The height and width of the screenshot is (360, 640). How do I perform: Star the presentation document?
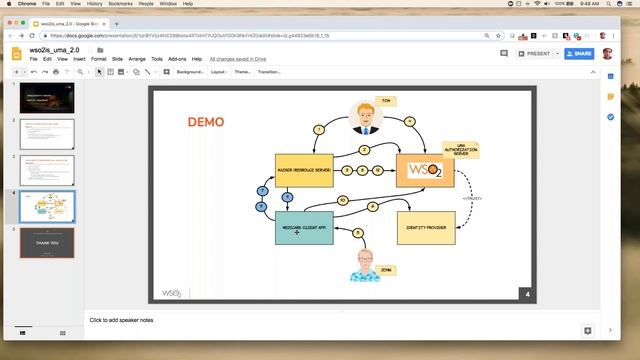90,50
